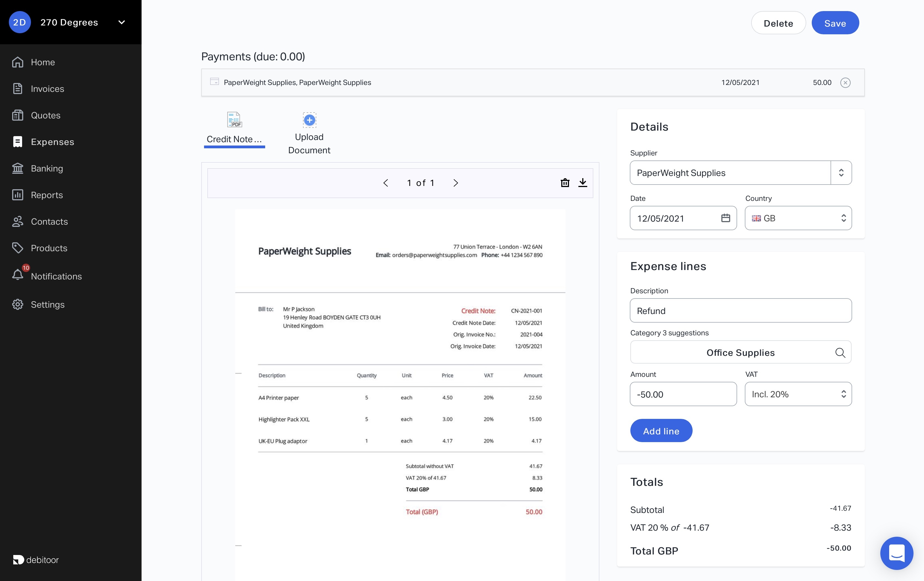Click the next page arrow in document viewer
Image resolution: width=924 pixels, height=581 pixels.
(455, 183)
